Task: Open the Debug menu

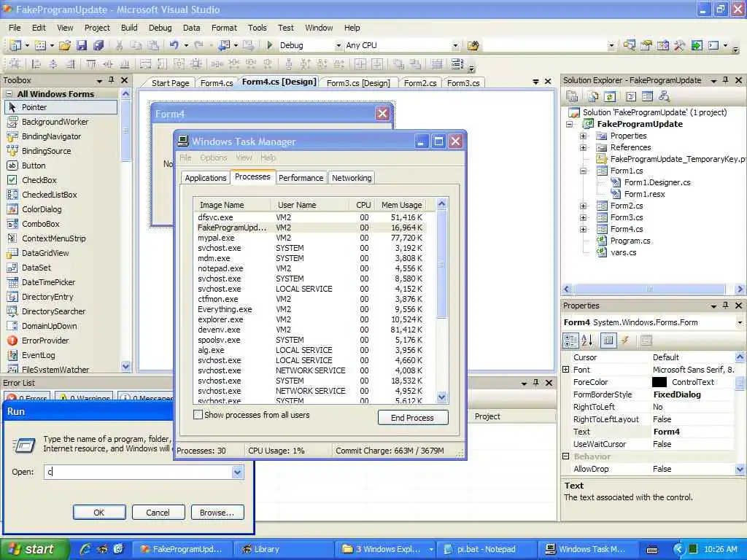Action: click(160, 28)
